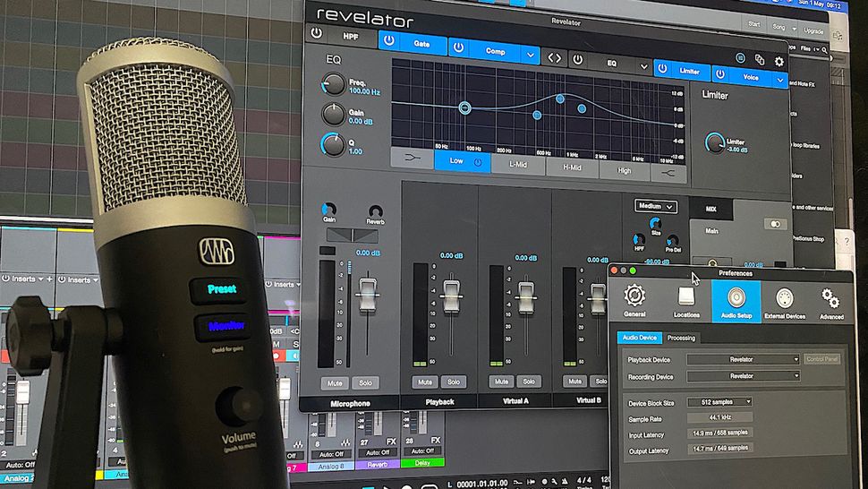Viewport: 868px width, 489px height.
Task: Open the Comp type dropdown arrow
Action: [531, 55]
